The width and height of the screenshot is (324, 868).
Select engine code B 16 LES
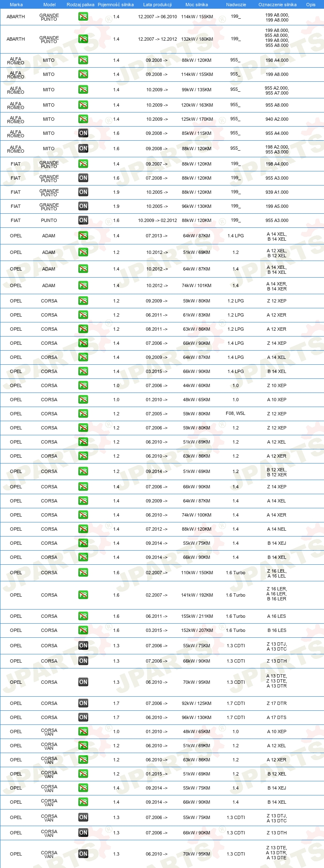277,630
